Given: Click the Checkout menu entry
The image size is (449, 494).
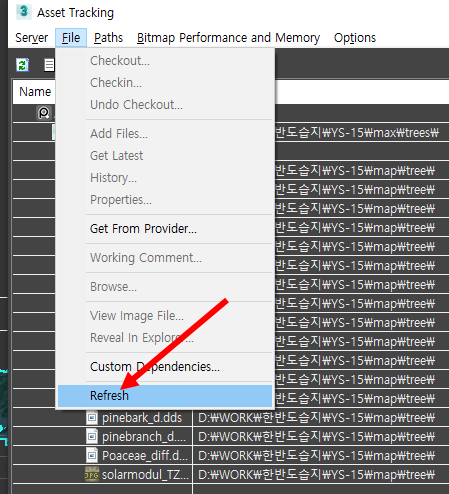Looking at the screenshot, I should (x=165, y=61).
